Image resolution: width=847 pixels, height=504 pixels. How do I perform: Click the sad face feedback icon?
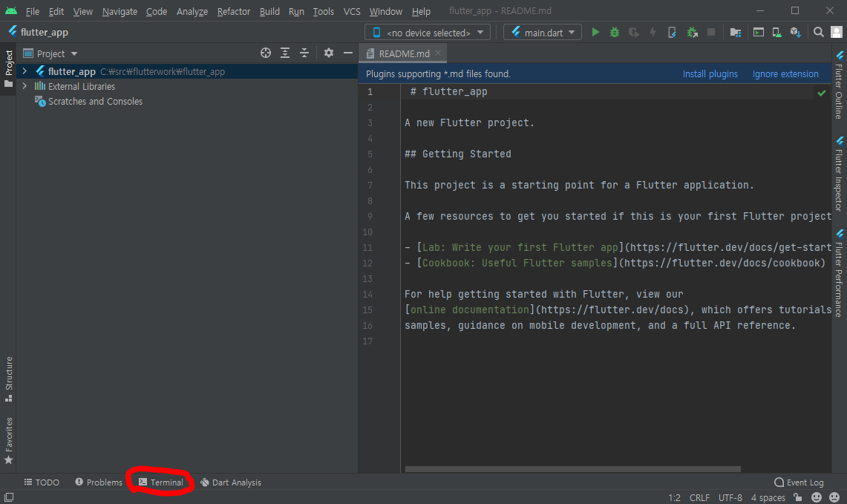coord(834,497)
